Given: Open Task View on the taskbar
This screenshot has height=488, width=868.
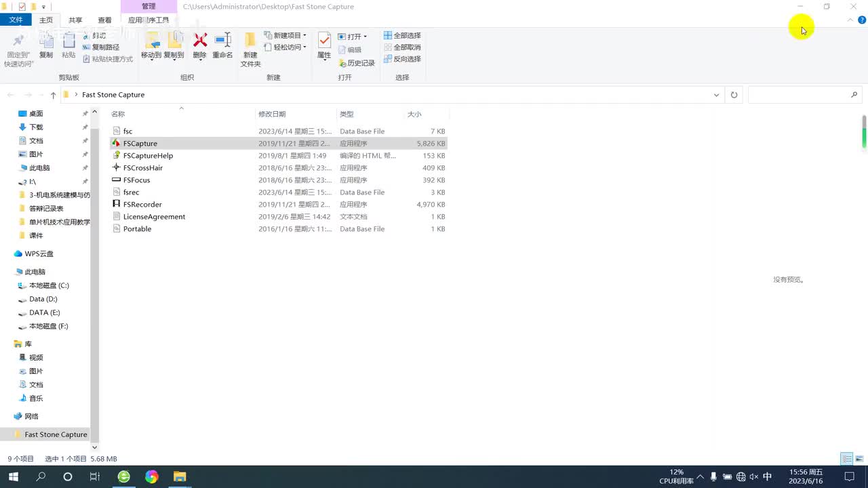Looking at the screenshot, I should 95,476.
